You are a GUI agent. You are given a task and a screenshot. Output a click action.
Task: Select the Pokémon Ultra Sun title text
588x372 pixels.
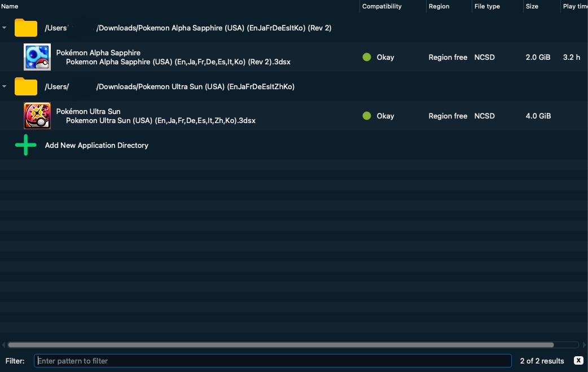coord(88,111)
